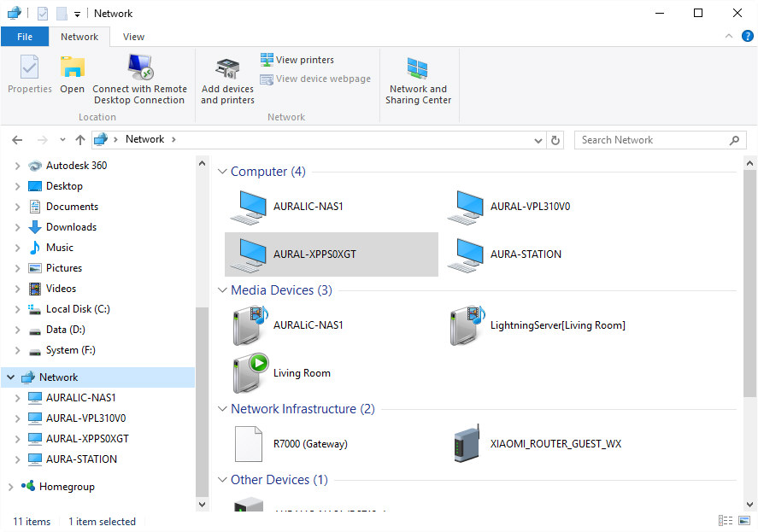
Task: Collapse the Network node in the sidebar
Action: click(x=10, y=377)
